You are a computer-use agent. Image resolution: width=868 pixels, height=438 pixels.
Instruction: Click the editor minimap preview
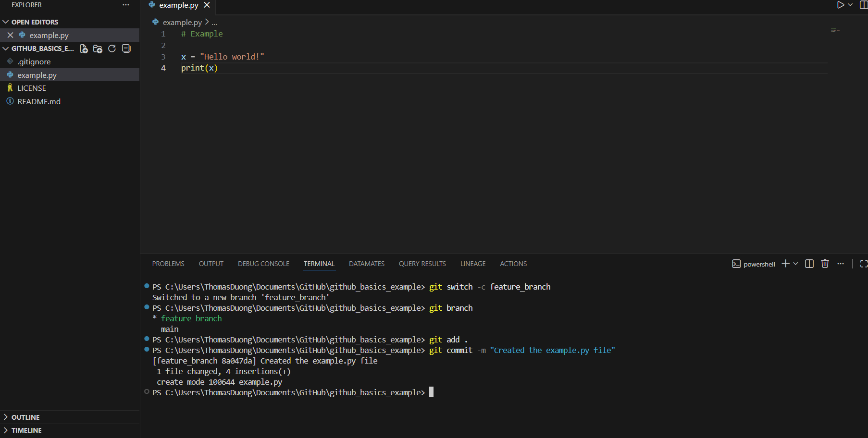coord(835,30)
